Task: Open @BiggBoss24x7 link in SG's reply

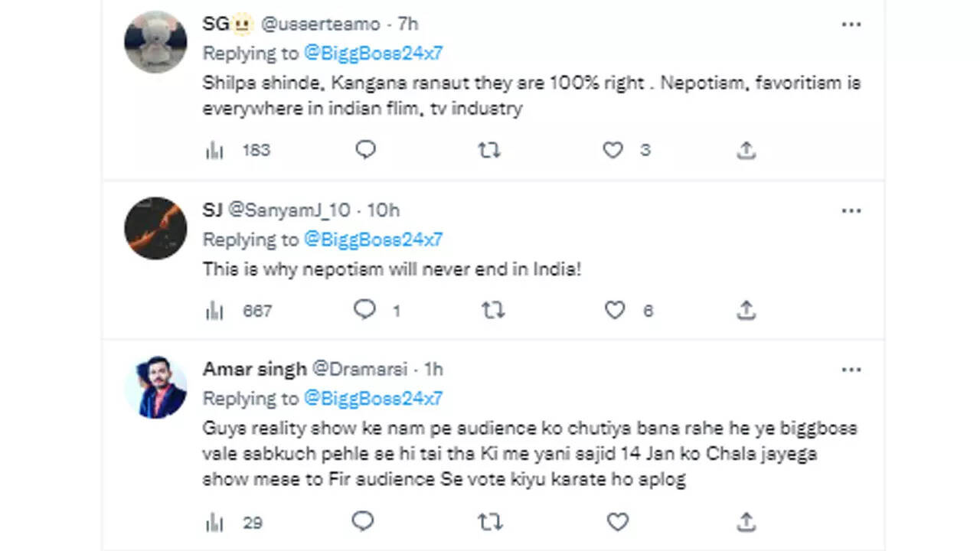Action: pyautogui.click(x=374, y=54)
